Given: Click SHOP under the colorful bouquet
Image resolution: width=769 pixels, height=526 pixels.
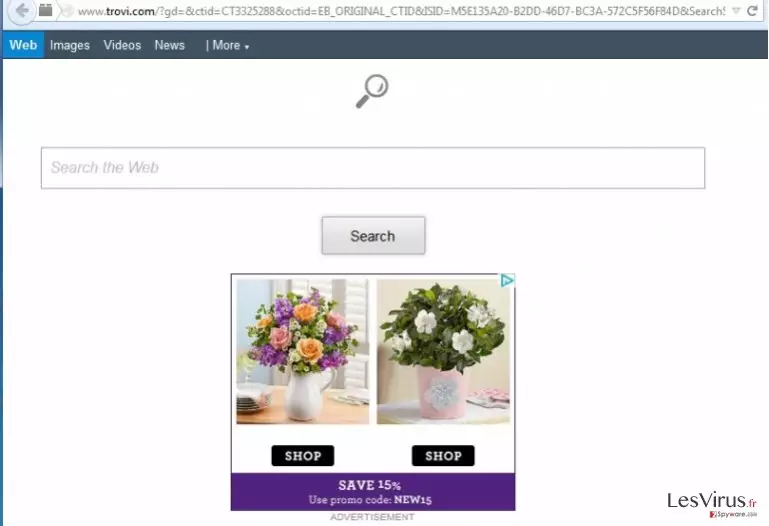Looking at the screenshot, I should point(303,456).
